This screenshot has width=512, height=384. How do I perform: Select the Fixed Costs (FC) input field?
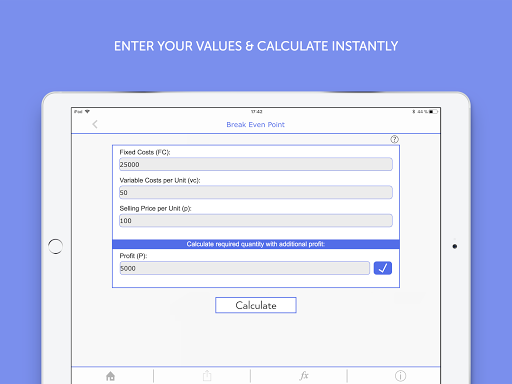point(256,164)
